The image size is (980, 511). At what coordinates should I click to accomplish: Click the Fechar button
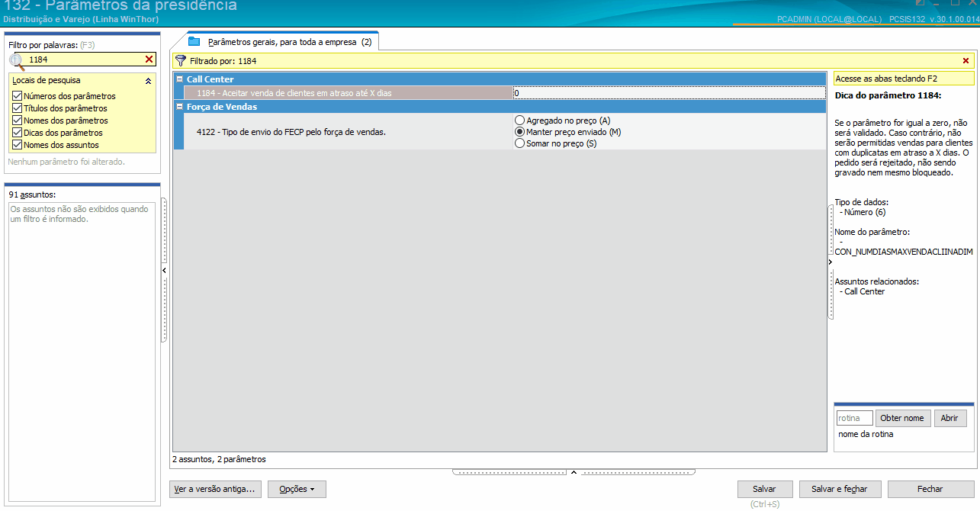930,489
